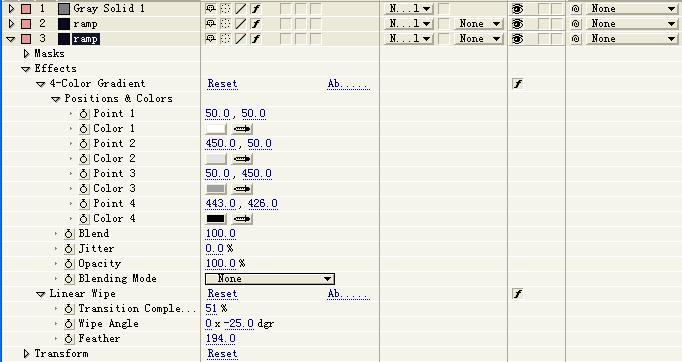
Task: Click eyedropper next to Color 4
Action: coord(242,219)
